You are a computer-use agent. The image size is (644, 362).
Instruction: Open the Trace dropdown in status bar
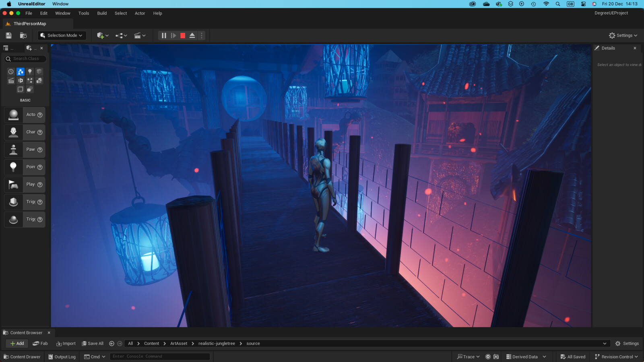point(469,357)
